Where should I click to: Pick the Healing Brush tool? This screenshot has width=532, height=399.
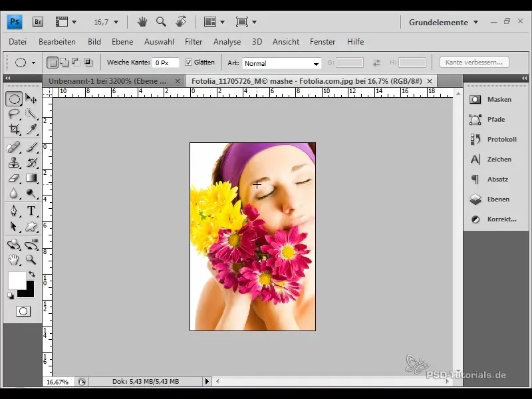[x=14, y=148]
